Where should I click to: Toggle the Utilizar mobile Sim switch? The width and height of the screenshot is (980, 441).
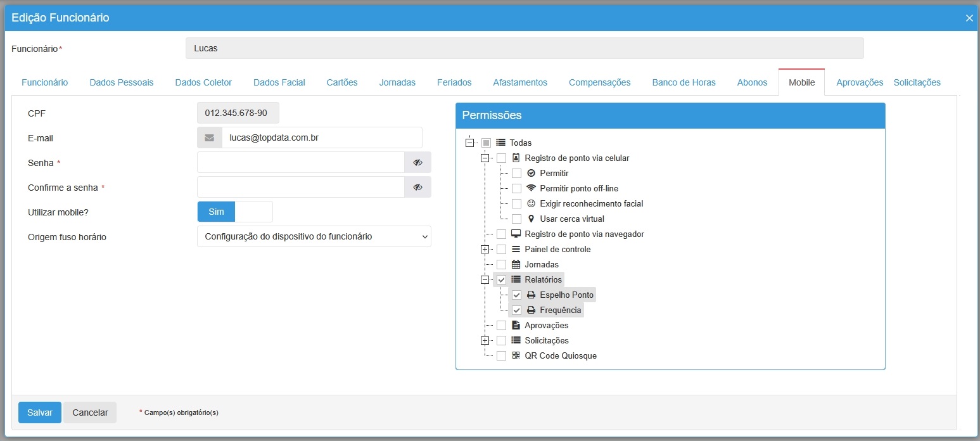(234, 212)
